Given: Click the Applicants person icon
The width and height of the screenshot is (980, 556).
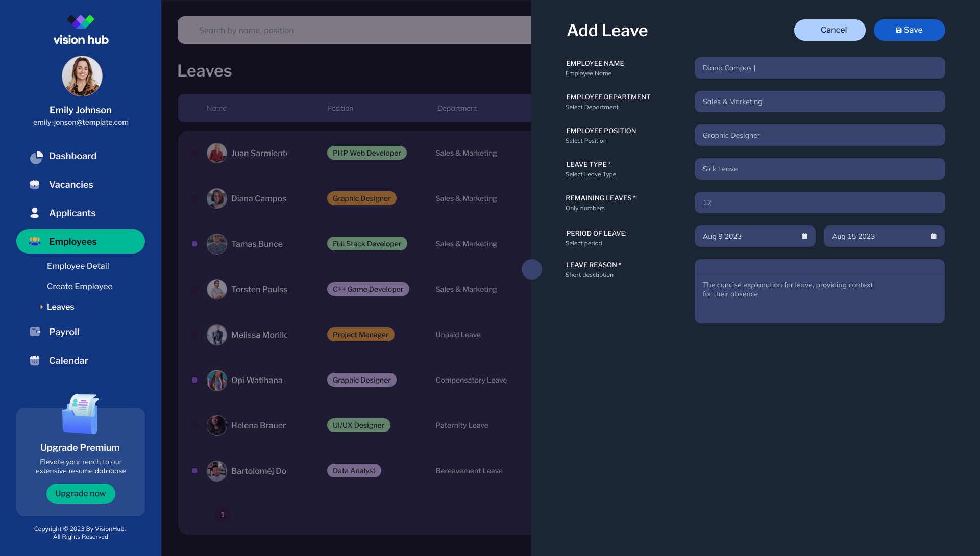Looking at the screenshot, I should tap(35, 213).
